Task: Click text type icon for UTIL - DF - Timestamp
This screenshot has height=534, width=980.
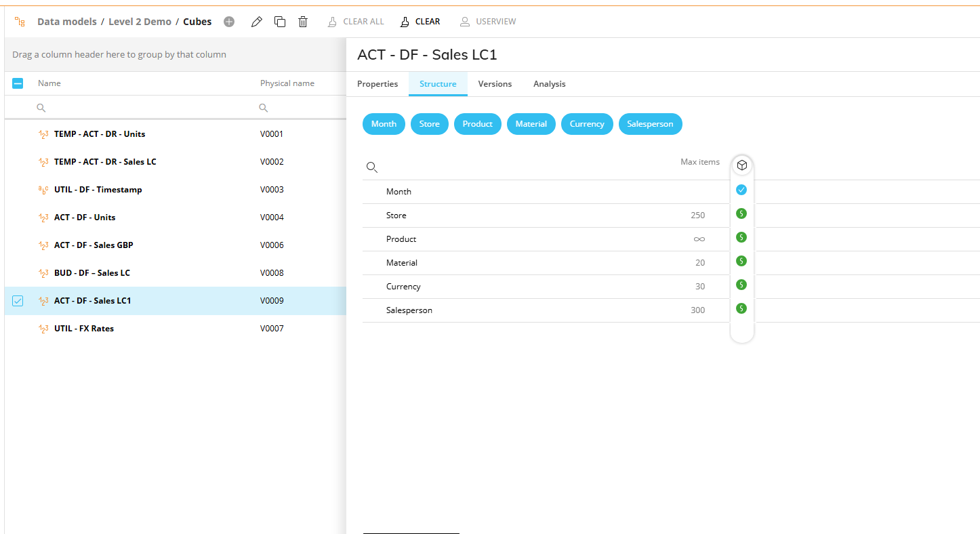Action: (x=43, y=190)
